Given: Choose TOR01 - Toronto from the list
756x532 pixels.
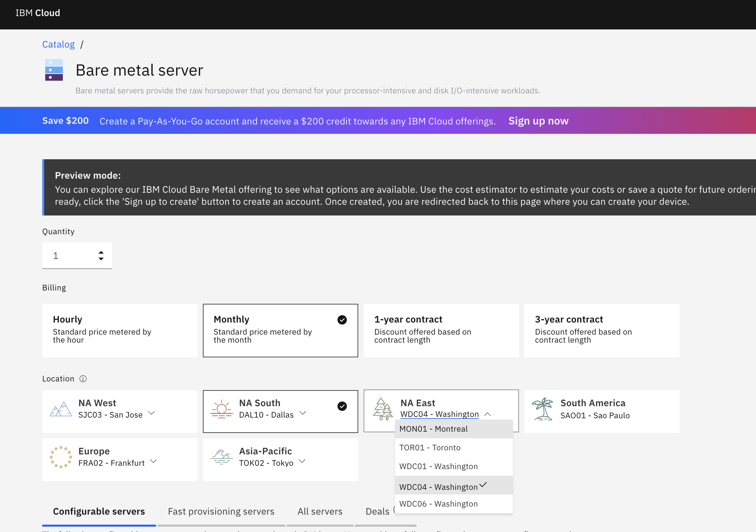Looking at the screenshot, I should click(430, 448).
